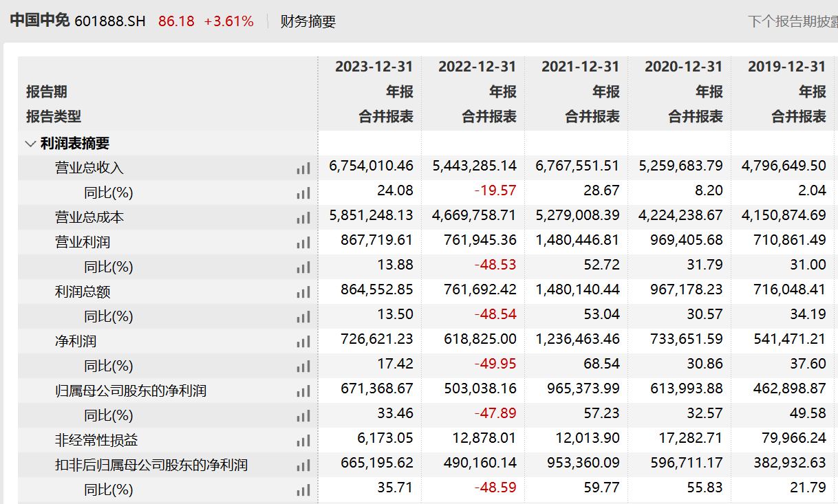Viewport: 838px width, 504px height.
Task: Click cost value 5,851,248.13
Action: tap(372, 215)
